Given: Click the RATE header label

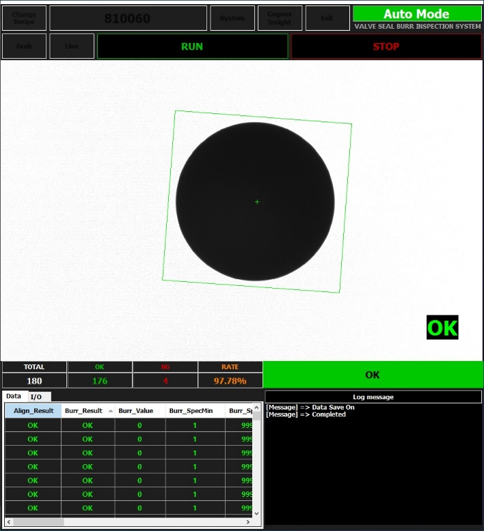Looking at the screenshot, I should pos(230,367).
